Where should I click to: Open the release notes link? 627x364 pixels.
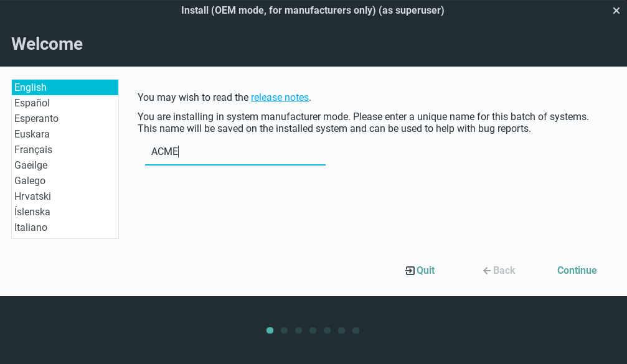tap(280, 97)
